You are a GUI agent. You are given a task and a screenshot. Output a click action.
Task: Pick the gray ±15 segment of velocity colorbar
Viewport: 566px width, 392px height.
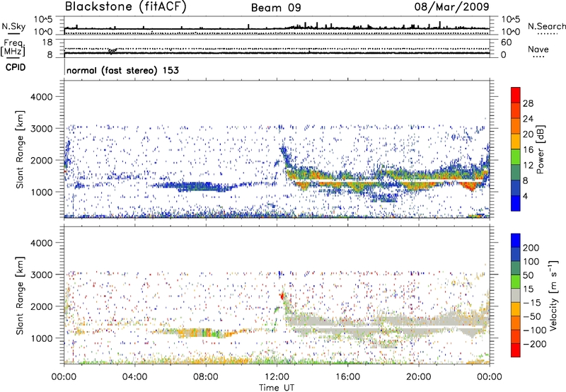(516, 295)
